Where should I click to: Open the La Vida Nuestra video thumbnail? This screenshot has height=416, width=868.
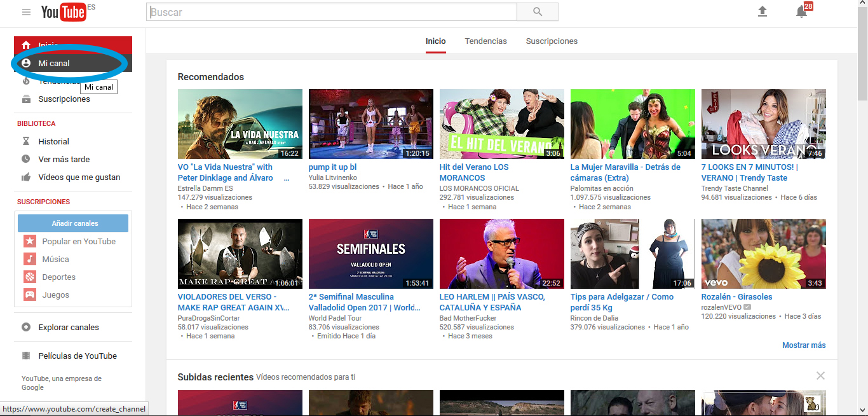[x=240, y=124]
